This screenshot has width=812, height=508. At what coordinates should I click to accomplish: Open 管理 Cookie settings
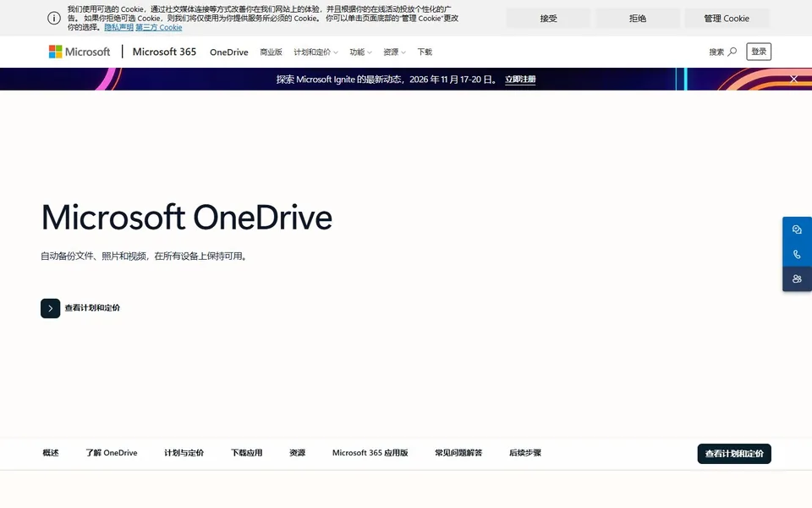[x=727, y=18]
